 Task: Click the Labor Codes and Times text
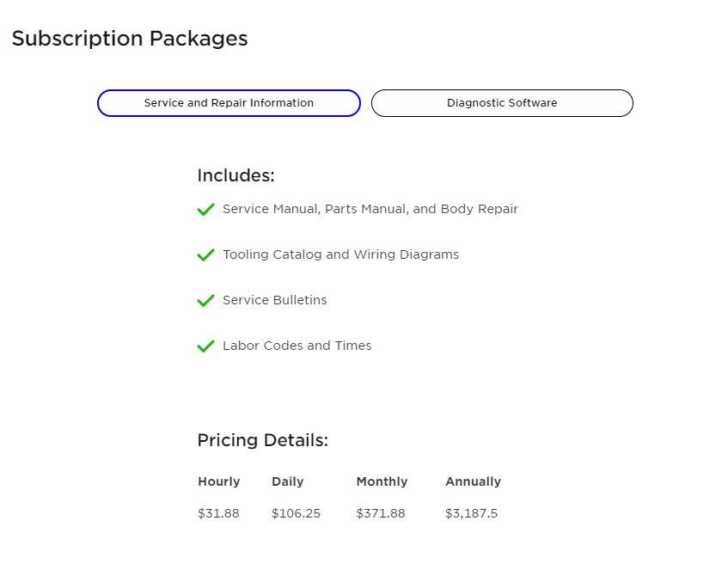coord(297,346)
